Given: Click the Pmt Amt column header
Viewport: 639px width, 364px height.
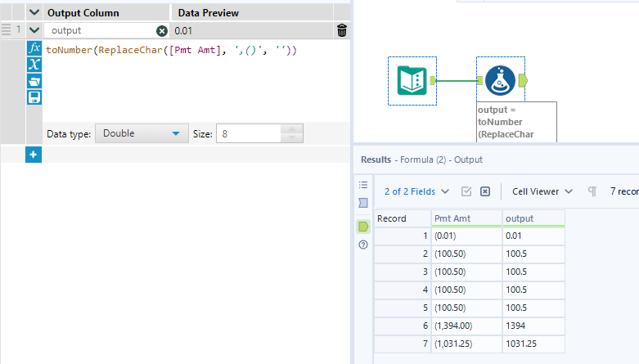Looking at the screenshot, I should [x=466, y=218].
